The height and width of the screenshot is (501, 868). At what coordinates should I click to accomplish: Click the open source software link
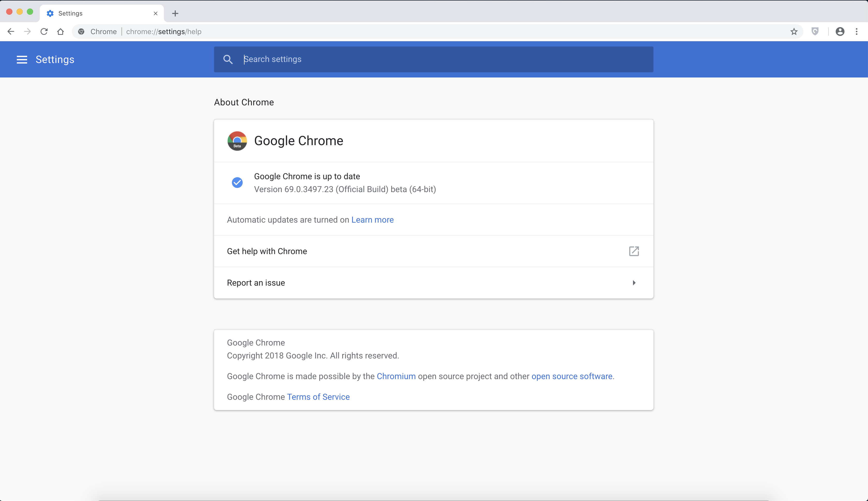(572, 376)
